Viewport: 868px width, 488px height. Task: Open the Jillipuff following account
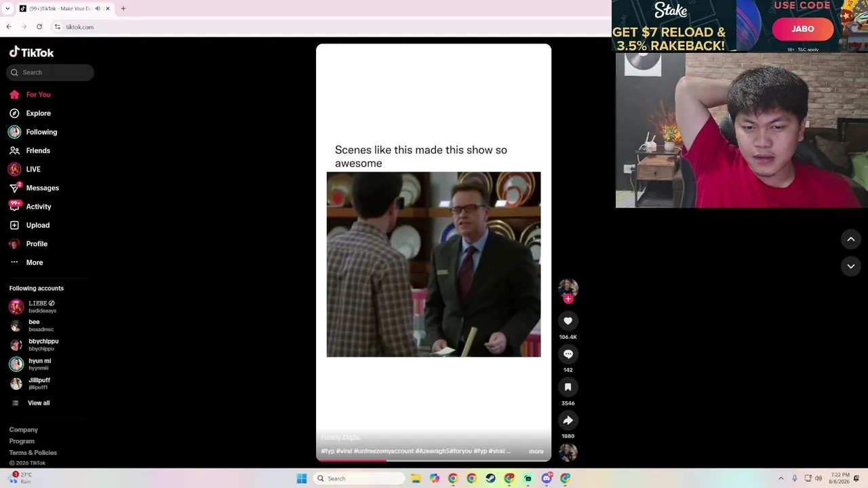(x=31, y=384)
